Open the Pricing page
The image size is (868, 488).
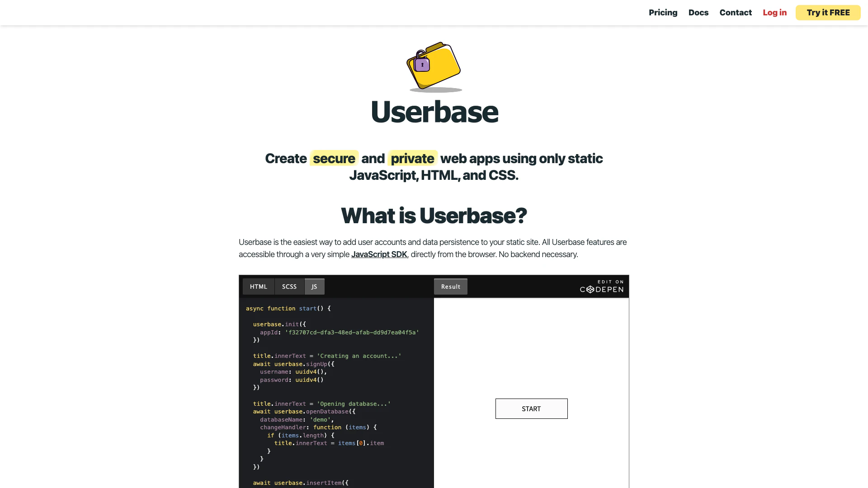click(663, 13)
